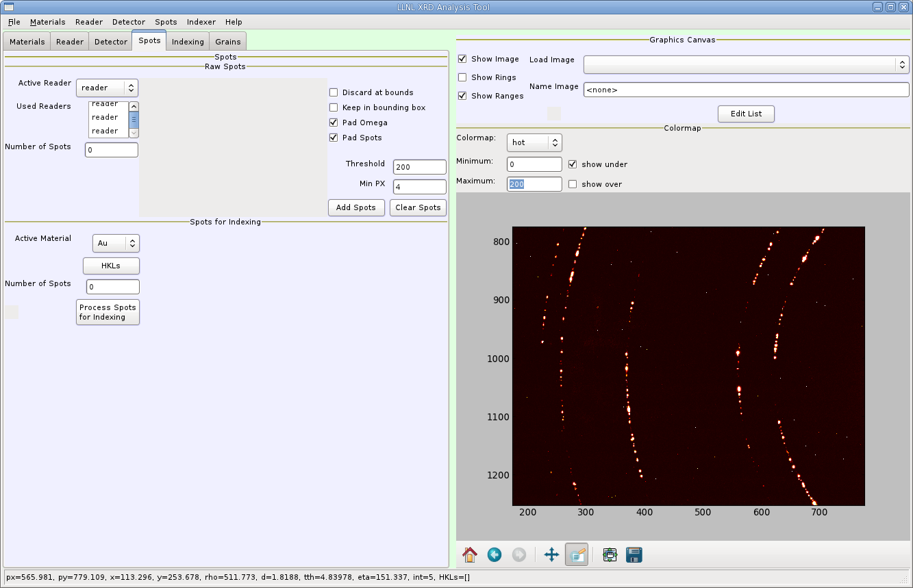913x588 pixels.
Task: Click the Min PX input field
Action: 419,187
